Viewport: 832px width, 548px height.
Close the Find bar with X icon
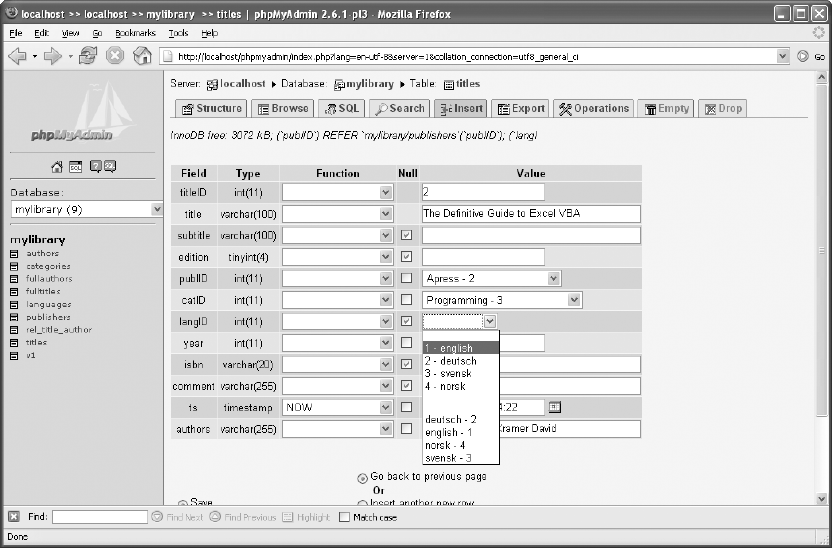pyautogui.click(x=14, y=517)
